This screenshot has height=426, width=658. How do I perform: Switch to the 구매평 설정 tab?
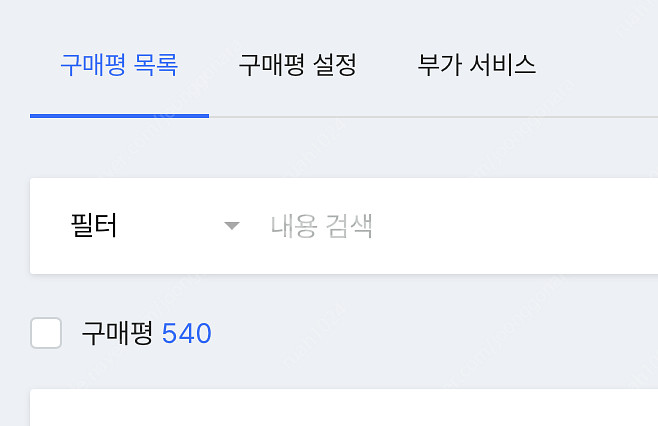click(297, 67)
